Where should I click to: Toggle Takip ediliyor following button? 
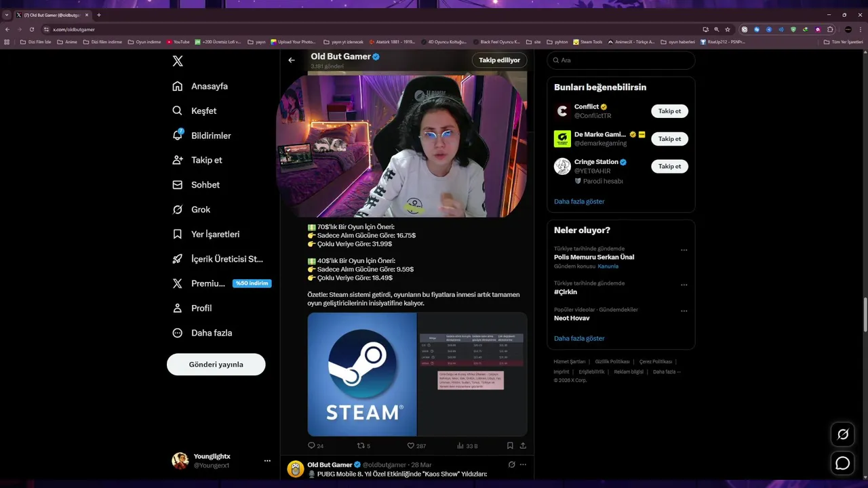(499, 60)
